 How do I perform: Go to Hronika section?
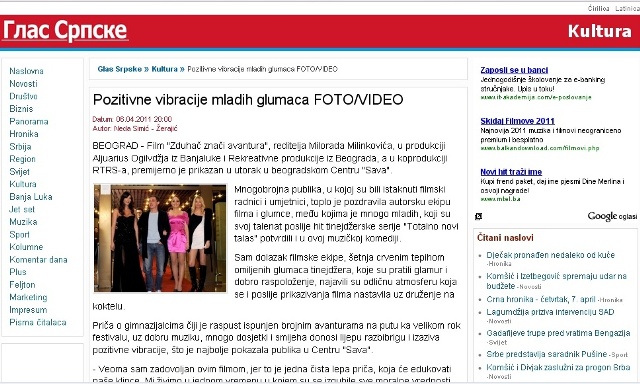click(x=24, y=134)
